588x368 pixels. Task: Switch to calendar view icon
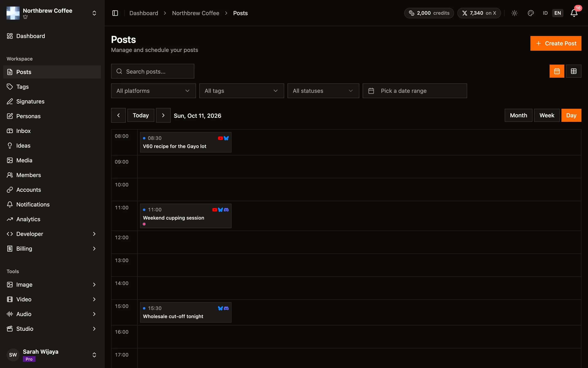[557, 71]
